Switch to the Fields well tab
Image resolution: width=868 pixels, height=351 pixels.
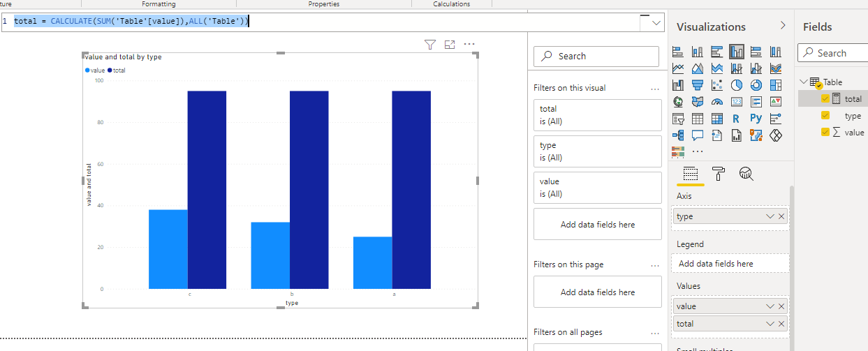pos(691,174)
